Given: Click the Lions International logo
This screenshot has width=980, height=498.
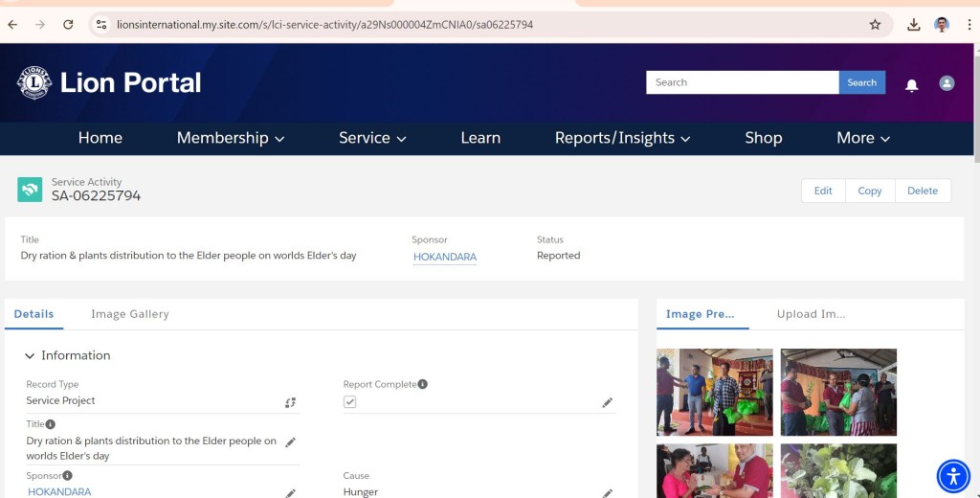Looking at the screenshot, I should tap(34, 82).
